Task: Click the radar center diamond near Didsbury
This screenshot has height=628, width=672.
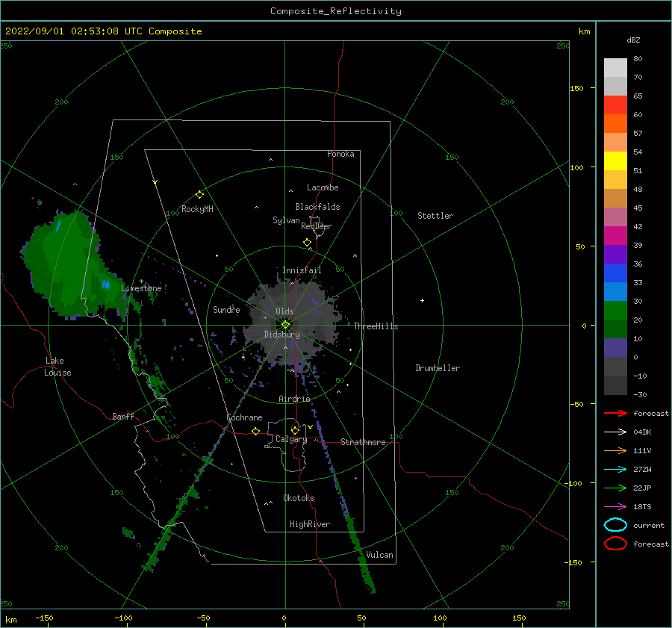Action: pos(285,325)
